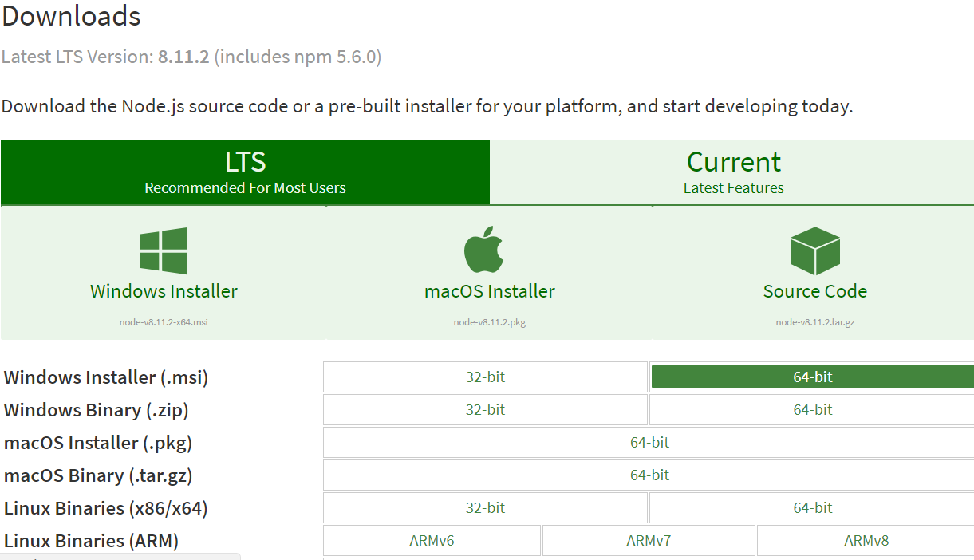The width and height of the screenshot is (974, 560).
Task: Open the macOS Installer link
Action: tap(490, 291)
